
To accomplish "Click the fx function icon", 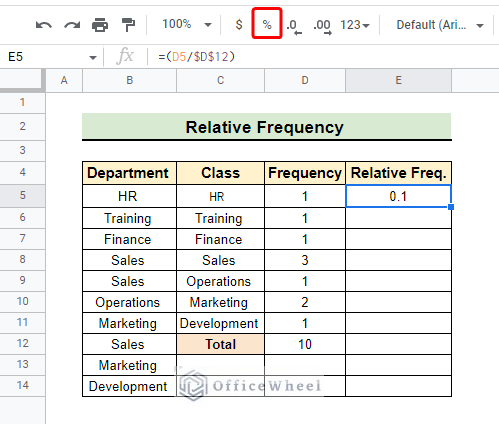I will (125, 56).
